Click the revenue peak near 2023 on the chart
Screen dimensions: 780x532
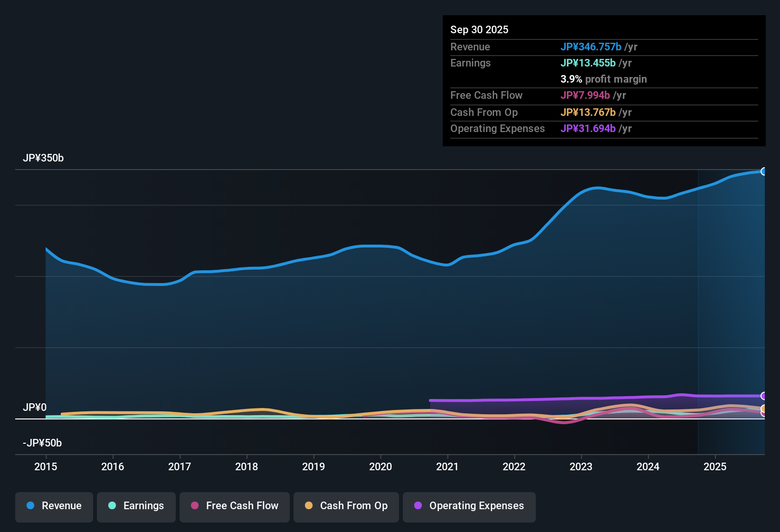pyautogui.click(x=596, y=188)
